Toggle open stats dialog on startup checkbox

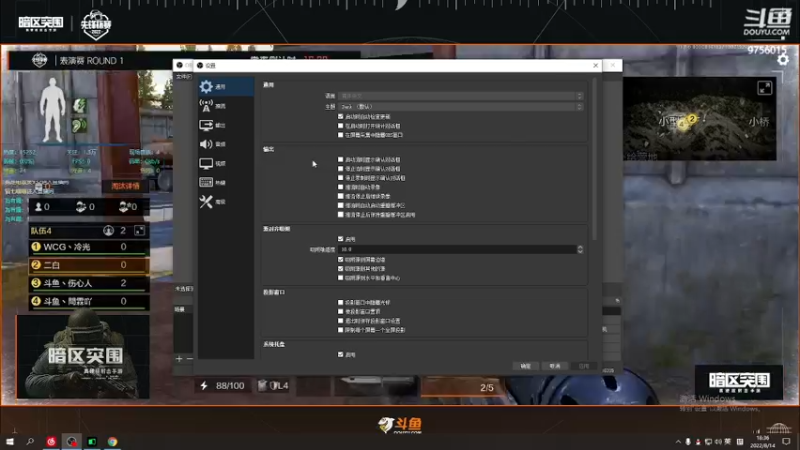(341, 126)
